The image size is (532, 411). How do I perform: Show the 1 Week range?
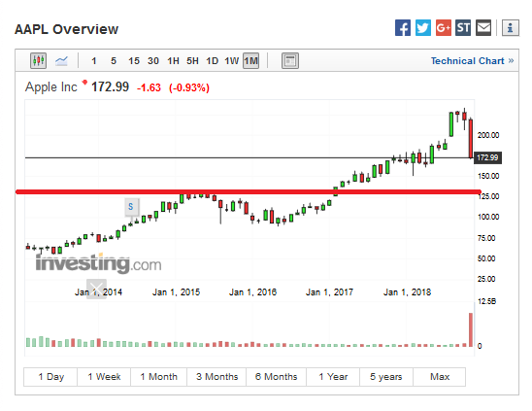[104, 377]
